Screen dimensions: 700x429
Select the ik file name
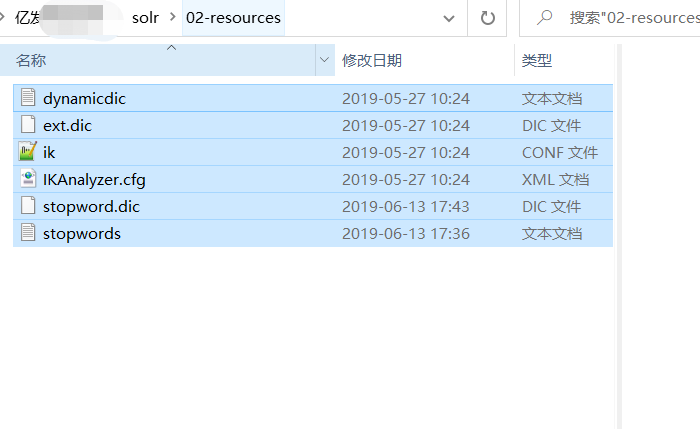pos(49,153)
